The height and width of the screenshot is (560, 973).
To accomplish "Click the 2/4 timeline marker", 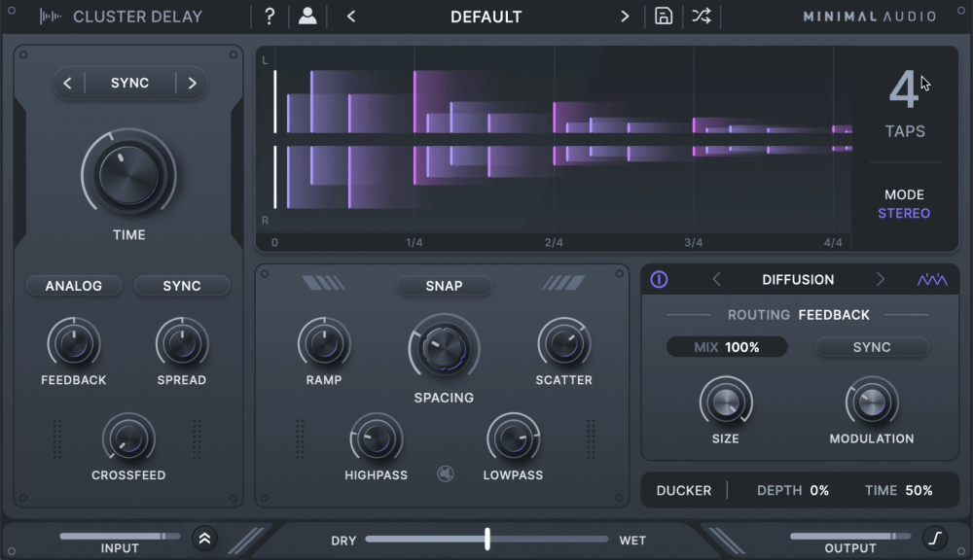I will (554, 242).
